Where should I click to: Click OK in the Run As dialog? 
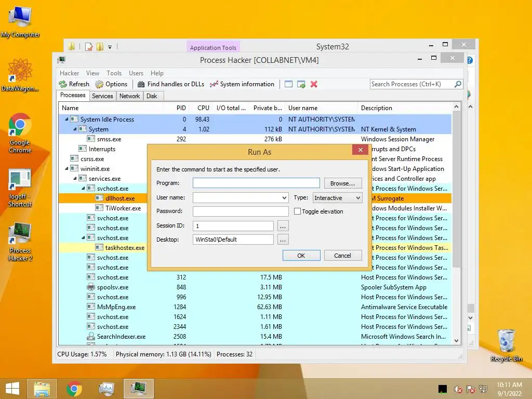pyautogui.click(x=301, y=256)
